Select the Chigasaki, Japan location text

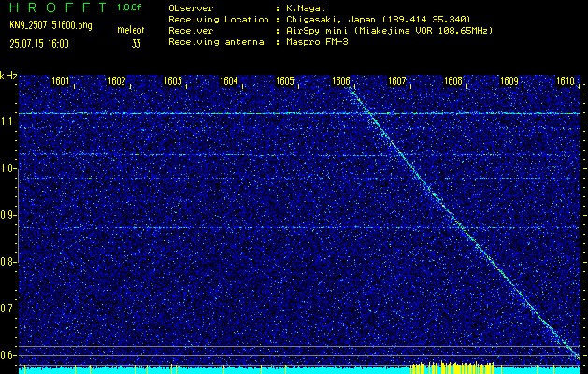379,20
